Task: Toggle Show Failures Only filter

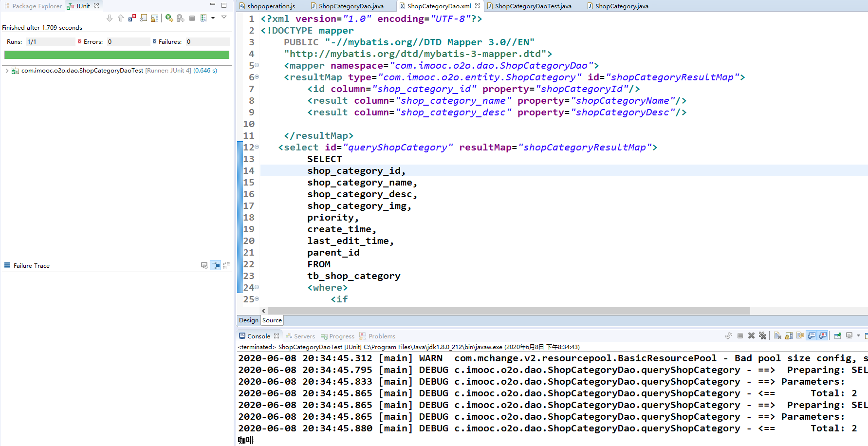Action: point(132,18)
